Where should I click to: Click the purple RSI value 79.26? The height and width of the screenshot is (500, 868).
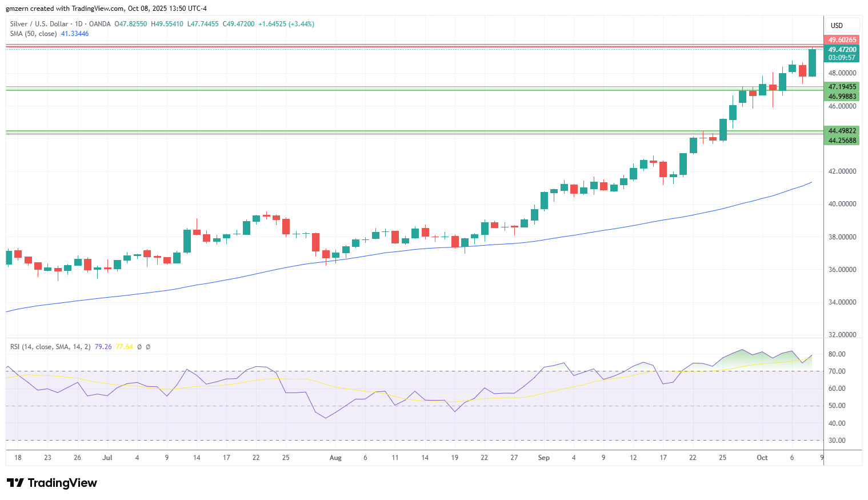[x=103, y=347]
